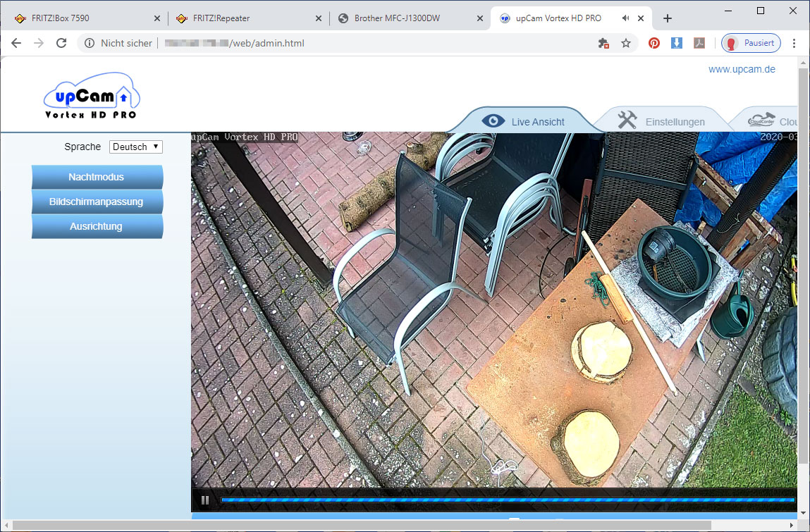
Task: Click the Ausrichtung button
Action: click(97, 227)
